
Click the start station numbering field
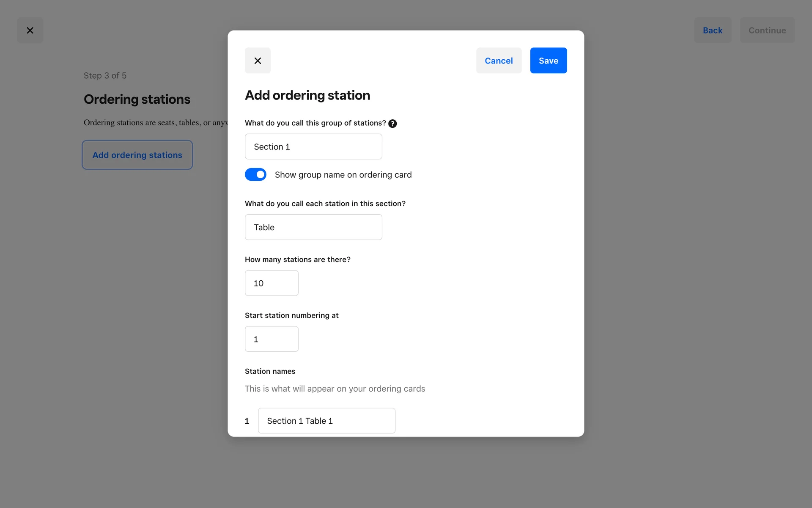coord(272,339)
